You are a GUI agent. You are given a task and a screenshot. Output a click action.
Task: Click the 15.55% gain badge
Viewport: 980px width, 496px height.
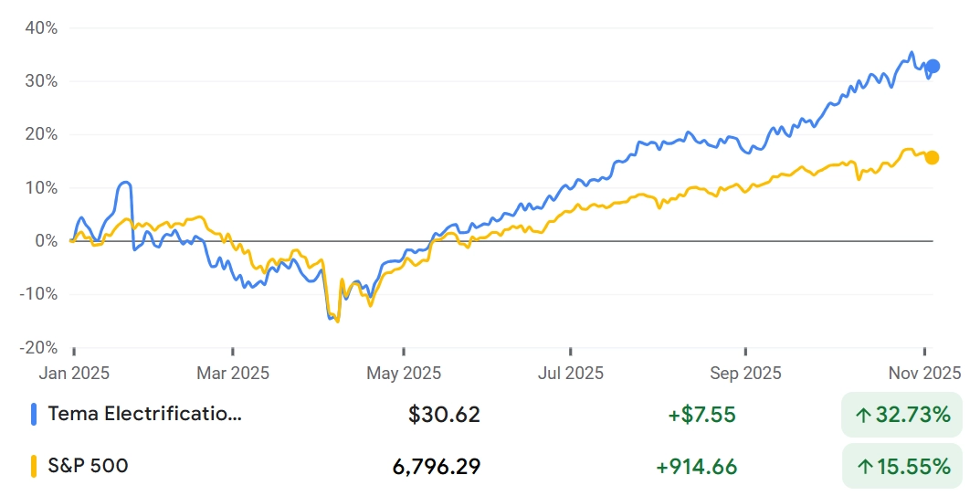901,467
